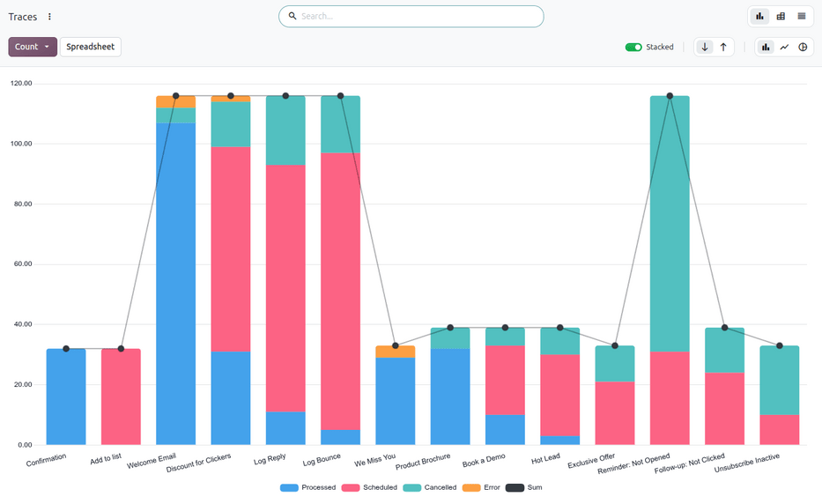Click Product Brochure Processed blue segment
The width and height of the screenshot is (822, 504).
pyautogui.click(x=450, y=397)
